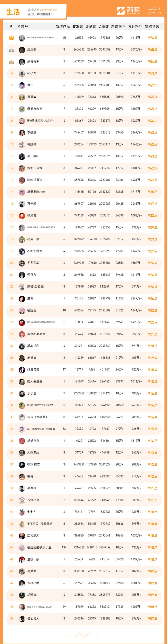
Task: Open account name 李一桐Q
Action: pos(33,156)
